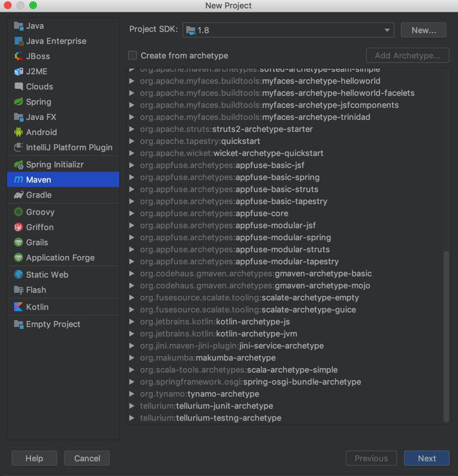Click the IntelliJ Platform Plugin icon
The height and width of the screenshot is (476, 458).
pyautogui.click(x=18, y=148)
